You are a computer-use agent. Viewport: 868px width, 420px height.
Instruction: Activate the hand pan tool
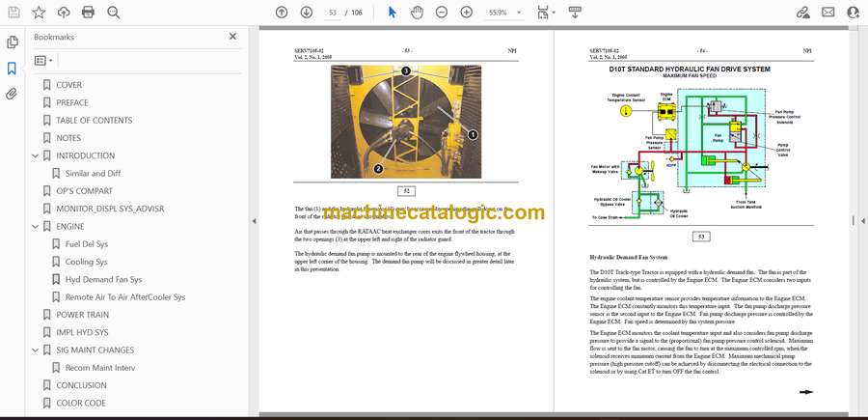[417, 12]
